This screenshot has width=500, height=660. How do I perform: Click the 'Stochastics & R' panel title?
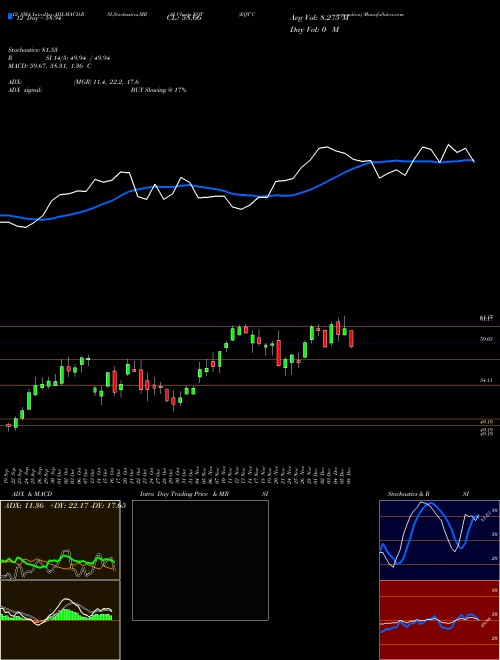tap(409, 494)
